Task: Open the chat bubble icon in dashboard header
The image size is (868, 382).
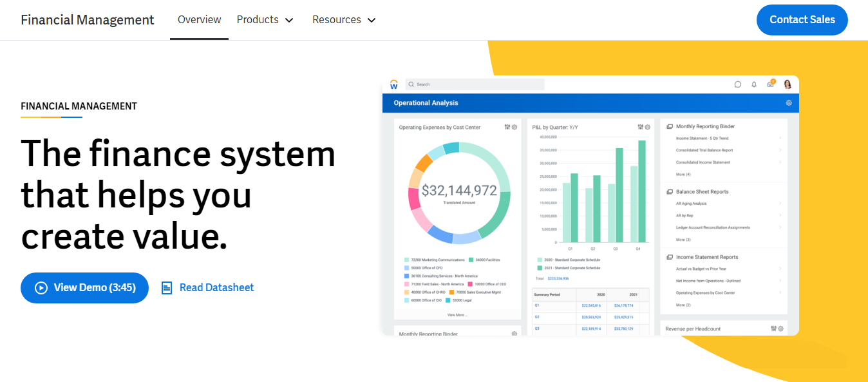Action: coord(738,84)
